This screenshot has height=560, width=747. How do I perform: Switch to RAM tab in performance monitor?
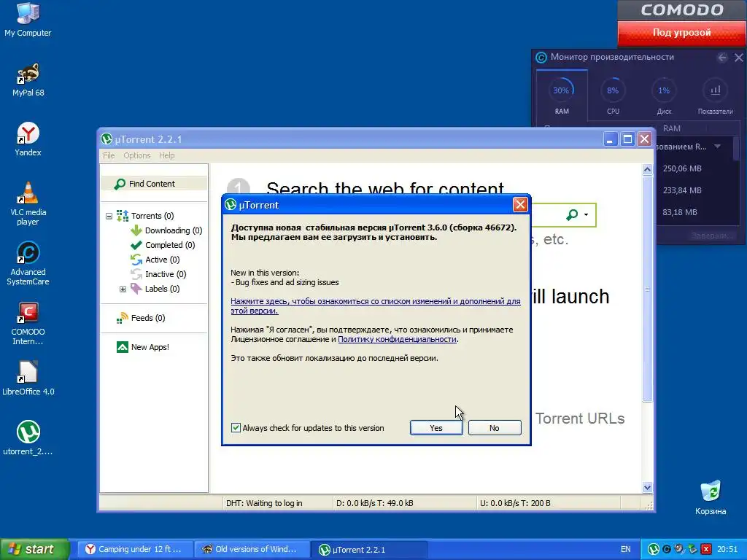click(562, 95)
